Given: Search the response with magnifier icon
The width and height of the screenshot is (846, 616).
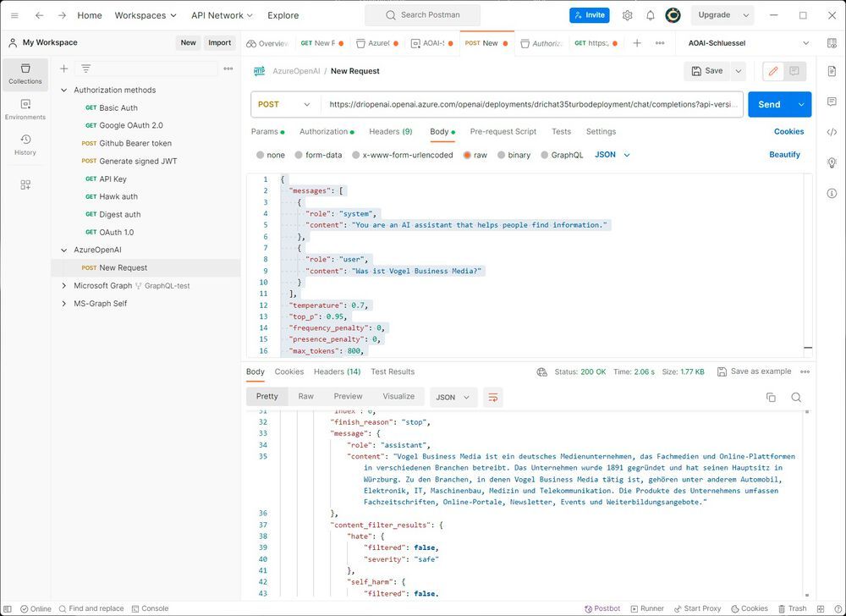Looking at the screenshot, I should click(x=796, y=398).
